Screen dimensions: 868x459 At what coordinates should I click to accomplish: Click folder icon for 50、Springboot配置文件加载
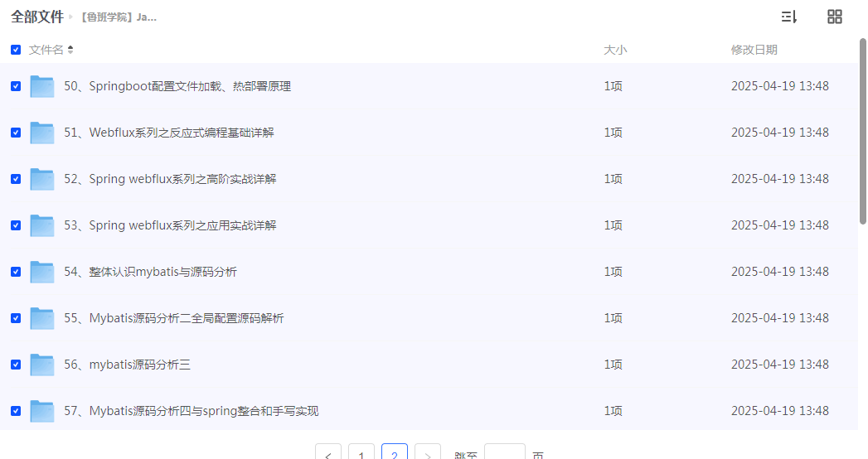click(41, 86)
